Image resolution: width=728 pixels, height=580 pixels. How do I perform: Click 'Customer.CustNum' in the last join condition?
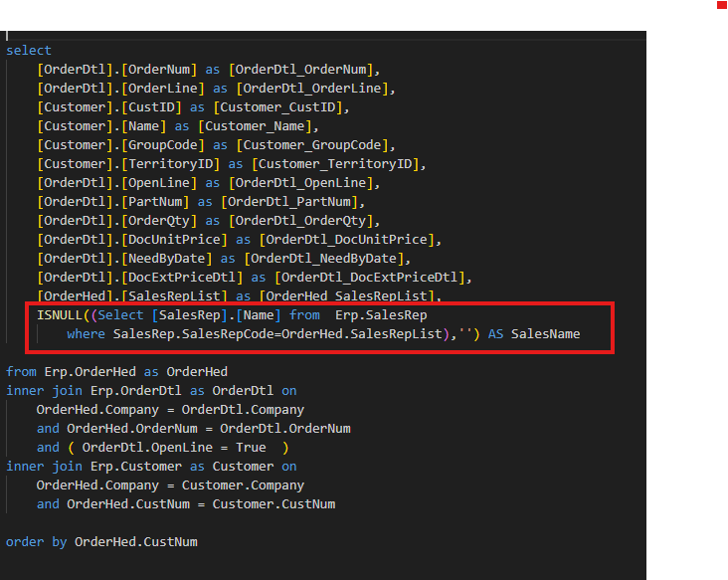(273, 504)
